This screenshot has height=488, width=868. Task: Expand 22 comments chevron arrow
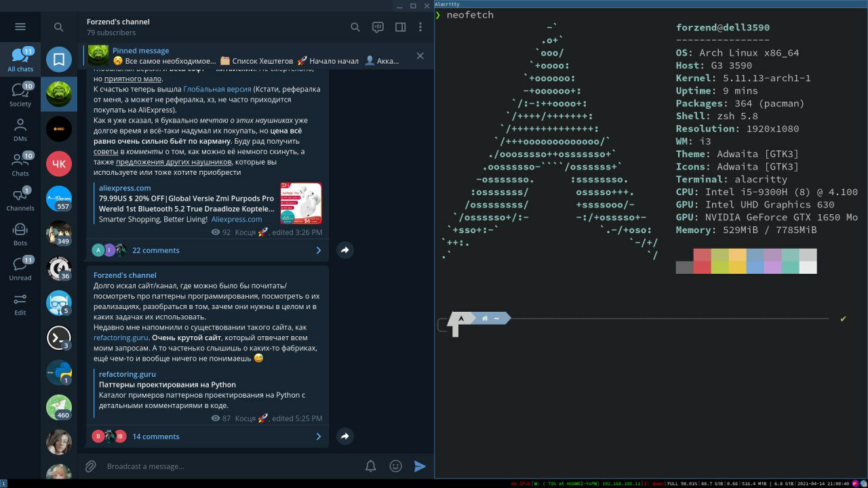click(318, 250)
